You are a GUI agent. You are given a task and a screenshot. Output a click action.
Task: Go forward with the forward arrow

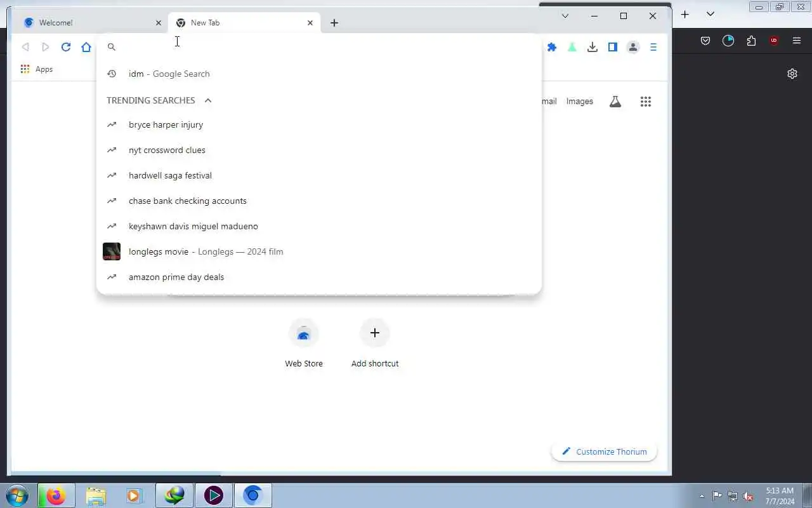click(x=46, y=47)
